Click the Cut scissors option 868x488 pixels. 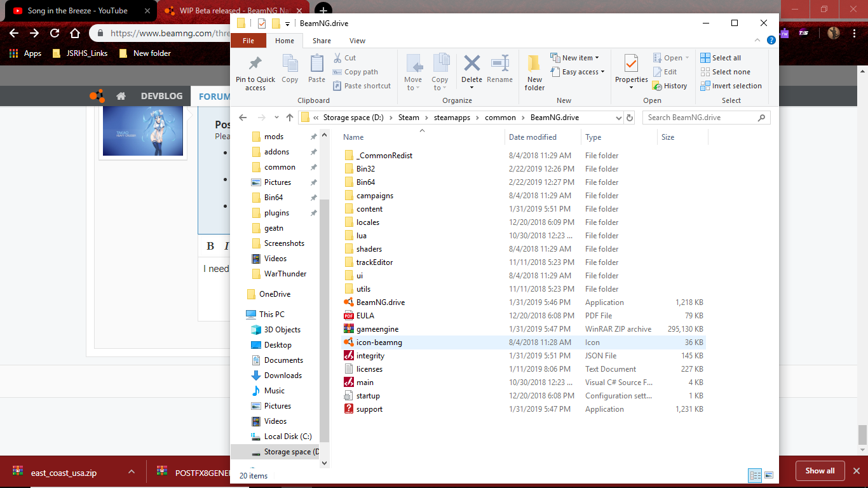tap(344, 58)
